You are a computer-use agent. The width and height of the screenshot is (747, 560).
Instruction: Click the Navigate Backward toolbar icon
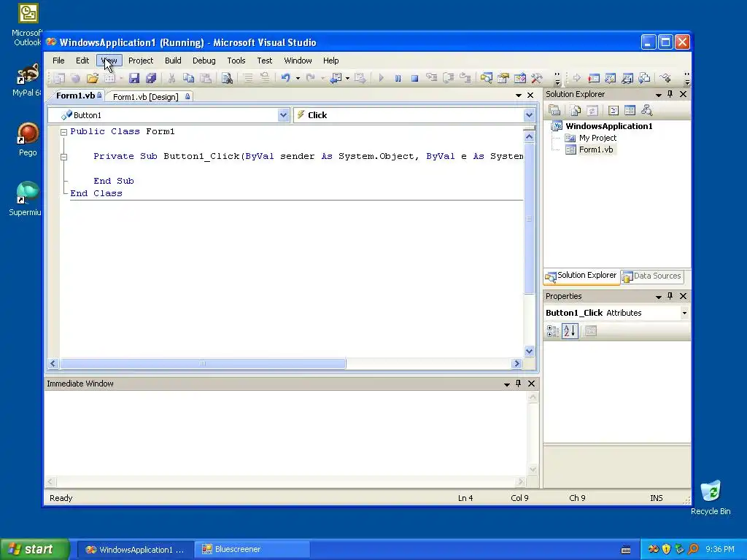pos(336,78)
